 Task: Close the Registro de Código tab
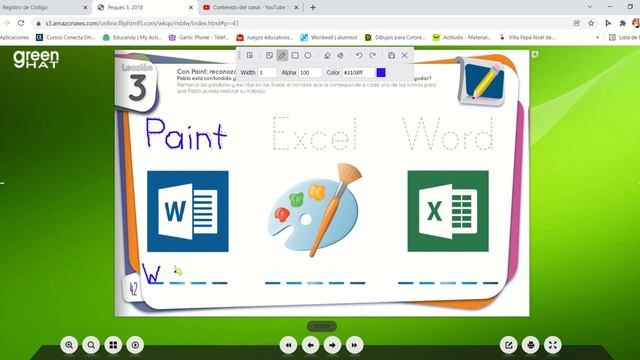tap(85, 7)
